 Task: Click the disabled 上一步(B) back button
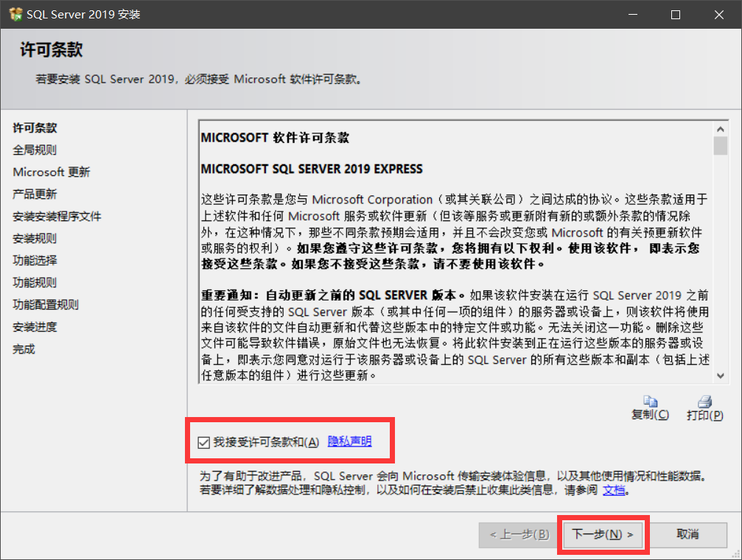(519, 534)
